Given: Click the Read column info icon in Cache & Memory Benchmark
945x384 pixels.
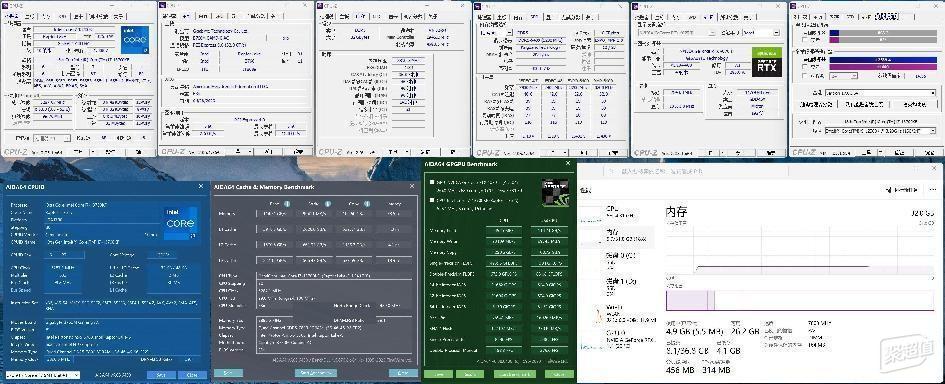Looking at the screenshot, I should click(x=287, y=204).
